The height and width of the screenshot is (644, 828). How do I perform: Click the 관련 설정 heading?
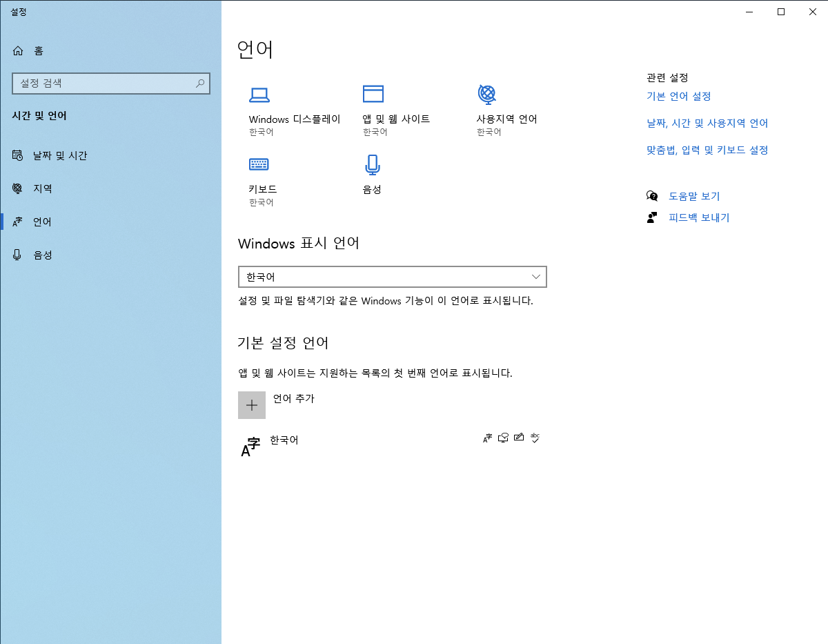[667, 77]
